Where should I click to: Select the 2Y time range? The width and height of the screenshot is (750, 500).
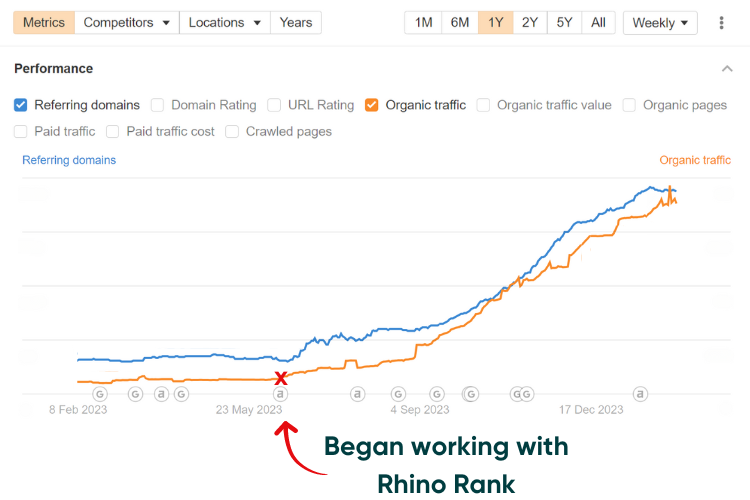tap(530, 22)
